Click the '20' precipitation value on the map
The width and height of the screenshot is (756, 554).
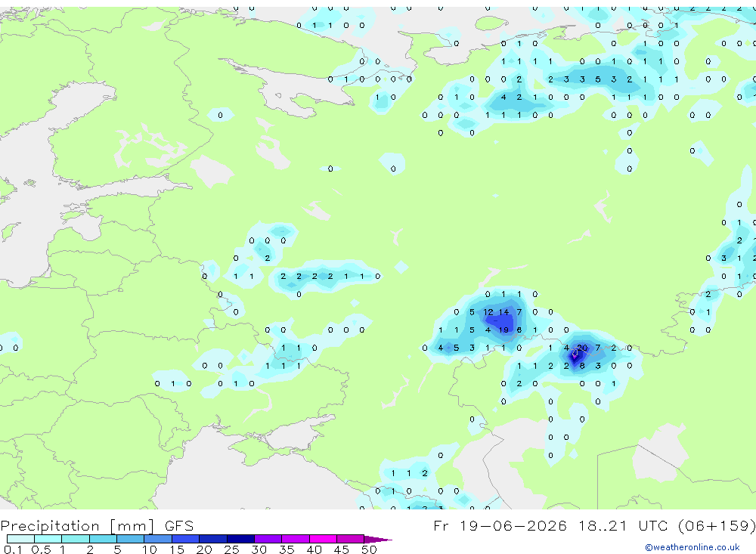(582, 348)
